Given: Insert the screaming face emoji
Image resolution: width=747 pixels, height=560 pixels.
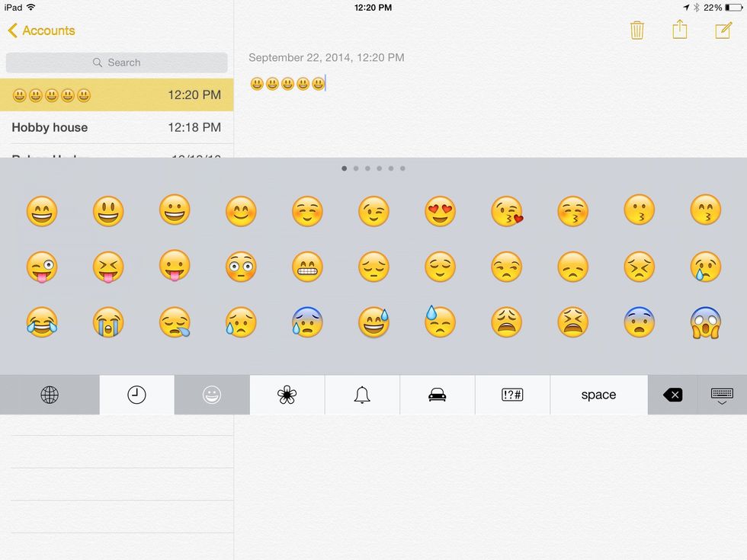Looking at the screenshot, I should (704, 322).
